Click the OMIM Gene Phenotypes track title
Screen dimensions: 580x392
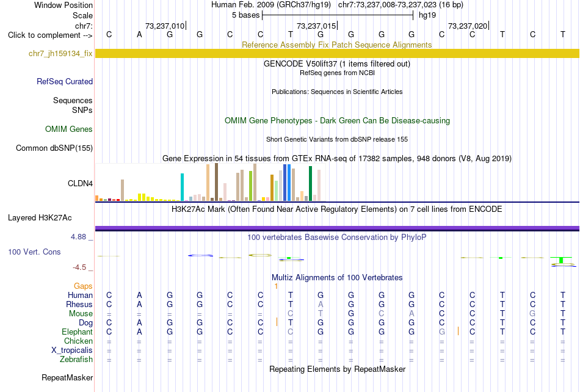[337, 120]
